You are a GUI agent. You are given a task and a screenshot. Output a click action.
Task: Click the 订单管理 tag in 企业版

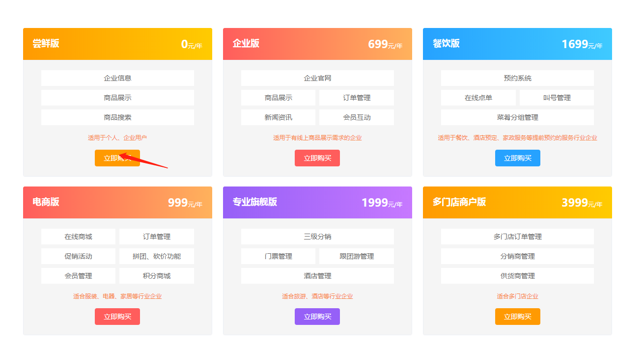[x=356, y=98]
